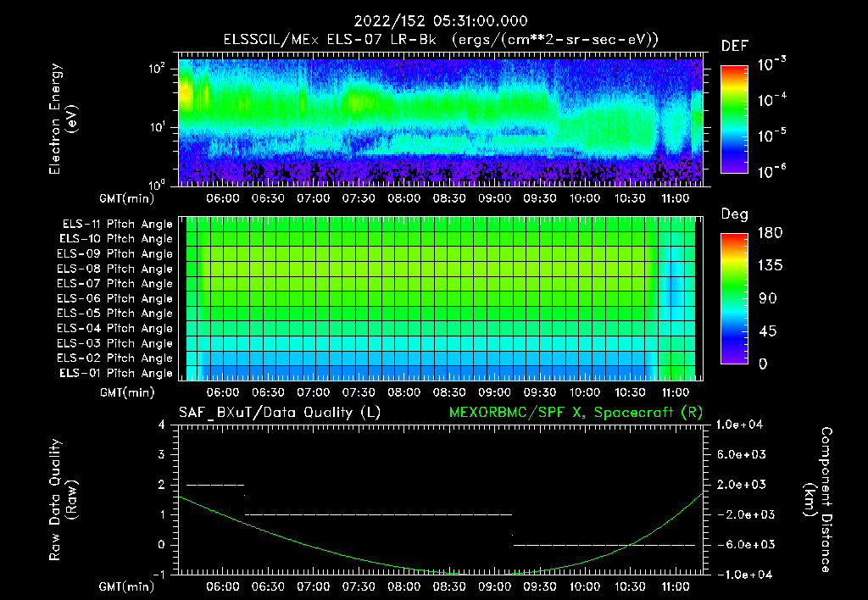Screen dimensions: 868x600
Task: Click 10:30 tick under pitch angle panel
Action: (630, 392)
